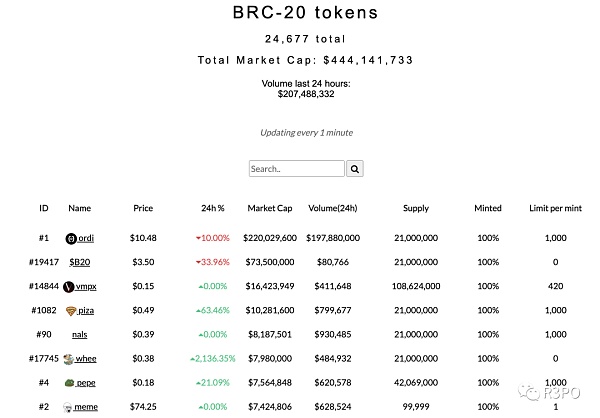Sort by Volume(24h) column header
This screenshot has height=418, width=600.
pos(333,208)
